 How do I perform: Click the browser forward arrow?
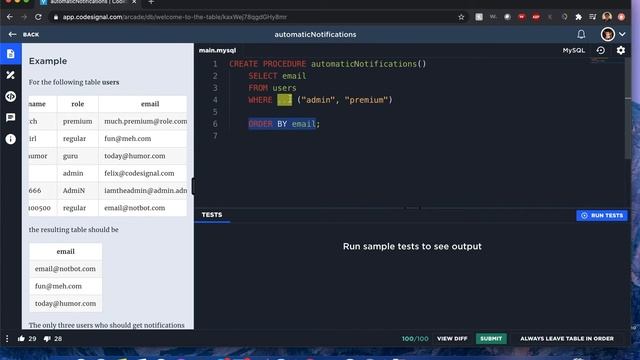pos(24,17)
